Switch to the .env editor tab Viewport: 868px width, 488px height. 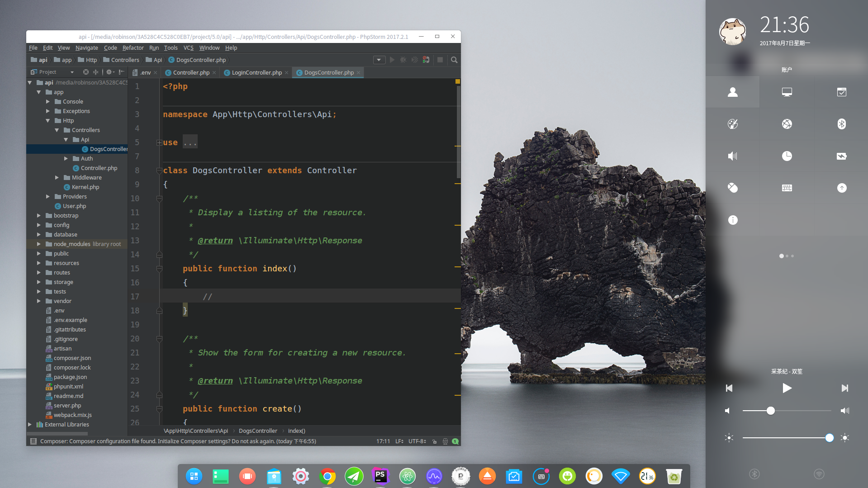pos(145,72)
